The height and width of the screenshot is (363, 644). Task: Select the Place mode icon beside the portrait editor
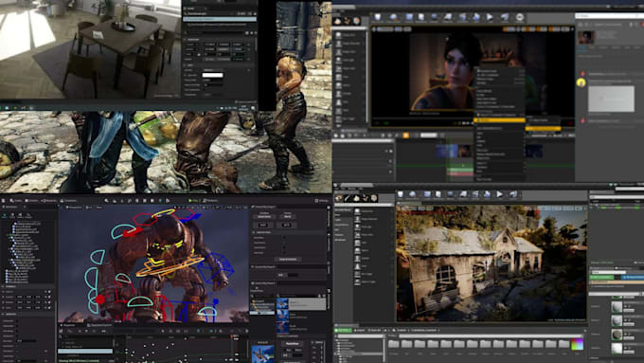(337, 21)
